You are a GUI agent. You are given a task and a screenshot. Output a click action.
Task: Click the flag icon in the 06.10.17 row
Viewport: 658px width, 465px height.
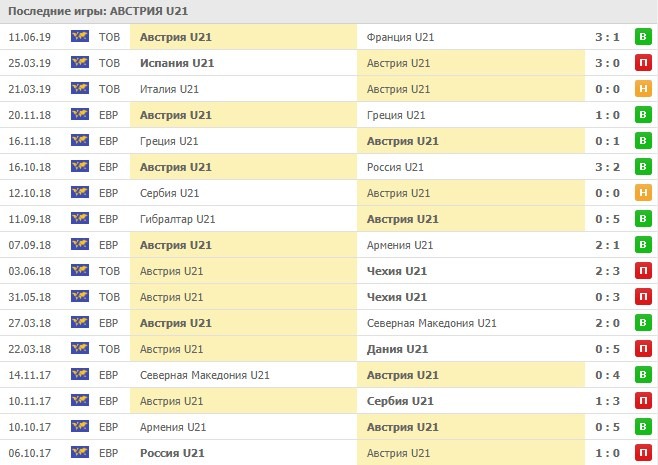point(80,453)
